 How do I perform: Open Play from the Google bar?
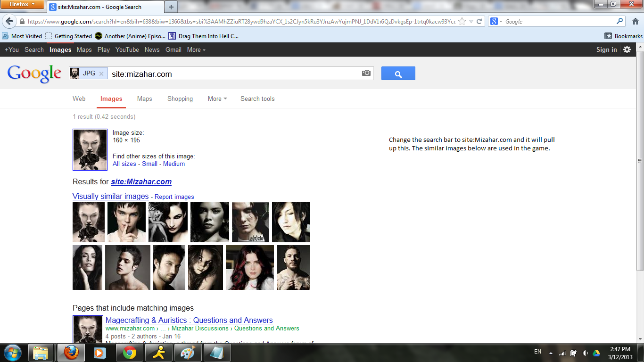(x=104, y=49)
